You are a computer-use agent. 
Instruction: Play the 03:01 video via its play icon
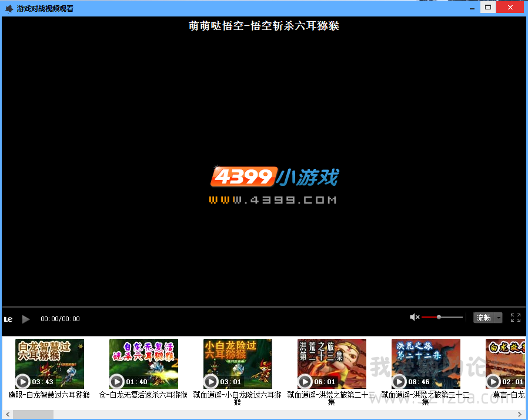tap(211, 382)
